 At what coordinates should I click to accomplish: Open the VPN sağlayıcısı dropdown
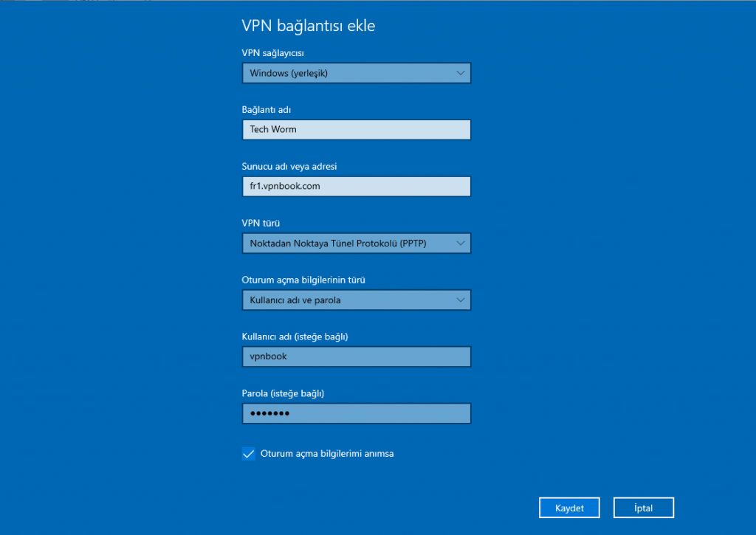tap(357, 73)
